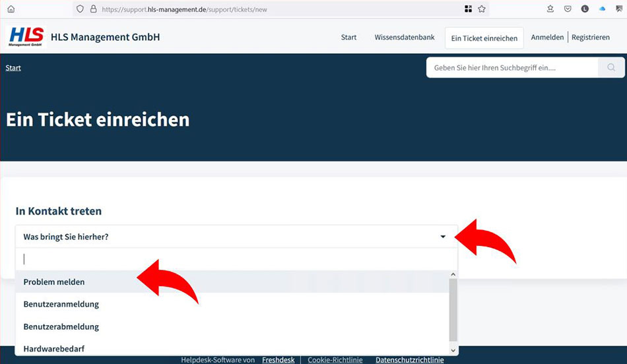627x364 pixels.
Task: Select 'Problem melden' from the list
Action: point(54,282)
